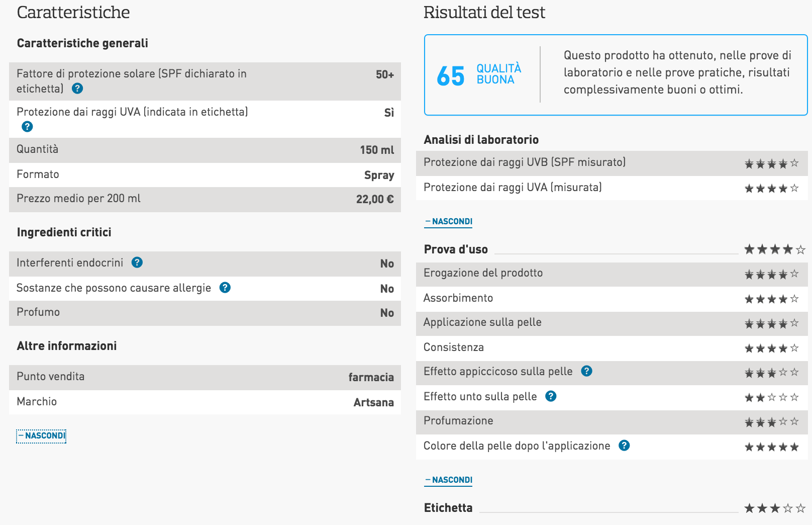Open help icon for Effetto unto sulla pelle

[x=551, y=396]
